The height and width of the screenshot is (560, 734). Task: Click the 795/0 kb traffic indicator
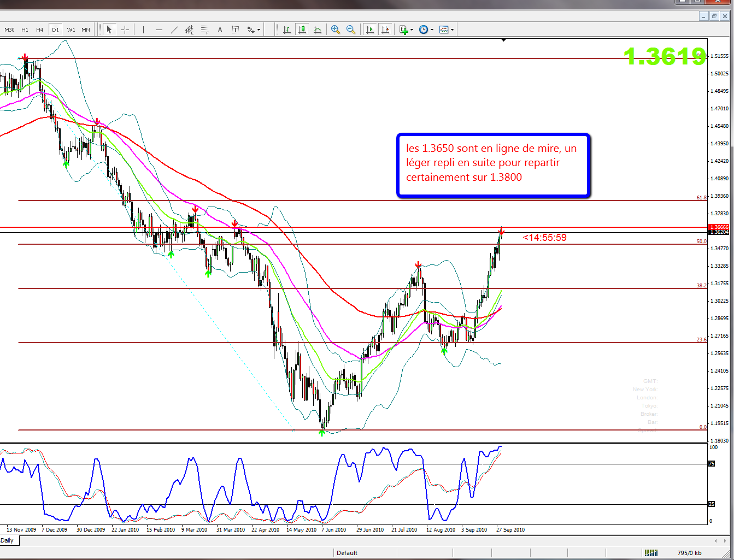click(689, 553)
